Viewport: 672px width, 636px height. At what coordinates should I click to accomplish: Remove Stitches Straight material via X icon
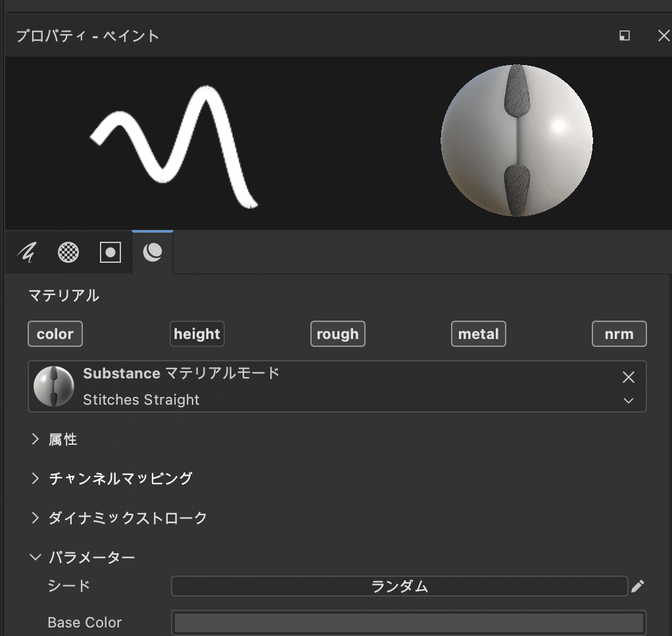pyautogui.click(x=629, y=377)
